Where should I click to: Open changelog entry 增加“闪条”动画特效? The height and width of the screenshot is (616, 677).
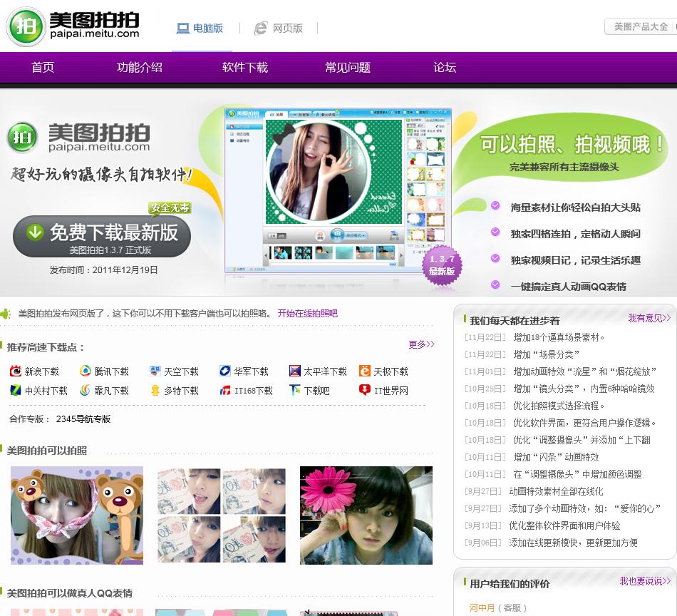point(556,457)
